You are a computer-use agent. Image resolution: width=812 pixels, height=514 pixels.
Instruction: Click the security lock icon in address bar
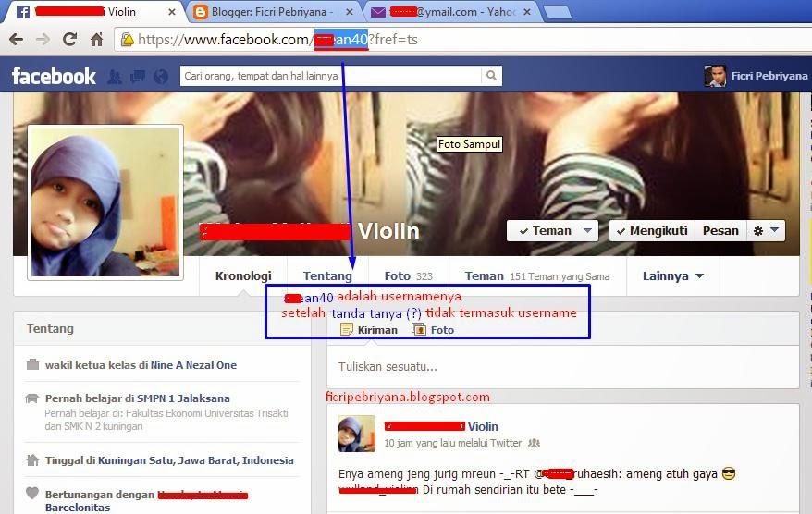[127, 40]
